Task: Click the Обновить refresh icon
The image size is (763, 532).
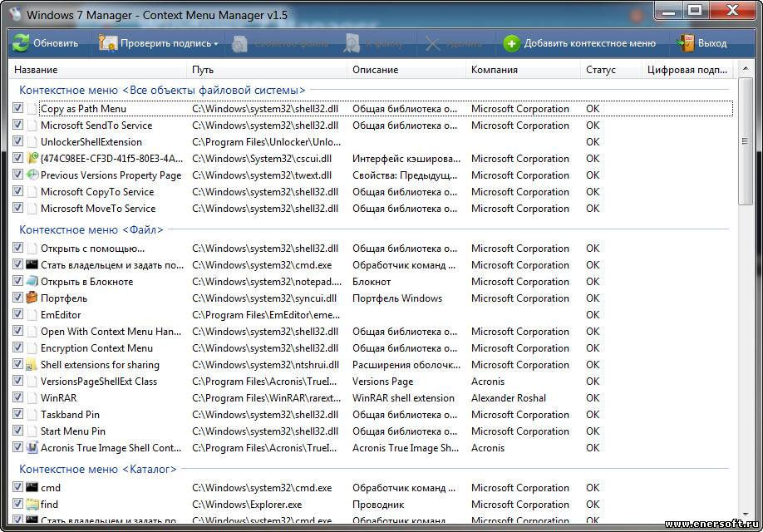Action: (21, 43)
